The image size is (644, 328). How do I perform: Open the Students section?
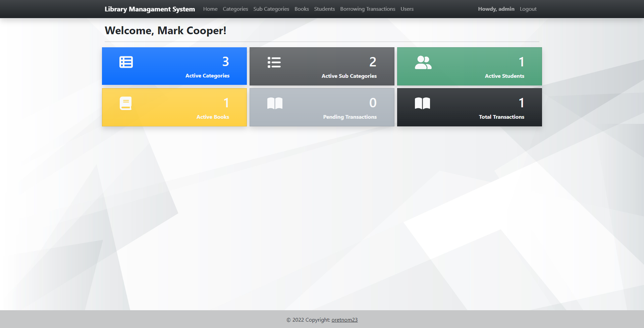pos(324,9)
